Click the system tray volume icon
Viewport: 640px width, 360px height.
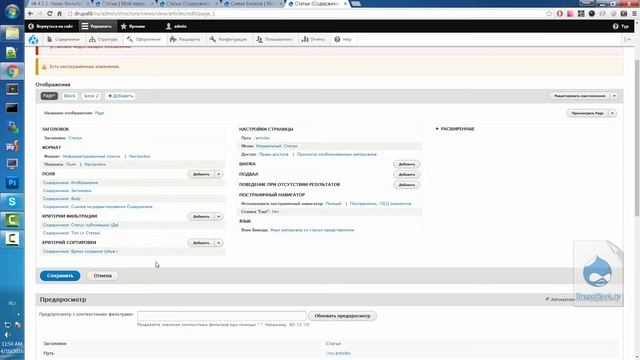pyautogui.click(x=7, y=335)
